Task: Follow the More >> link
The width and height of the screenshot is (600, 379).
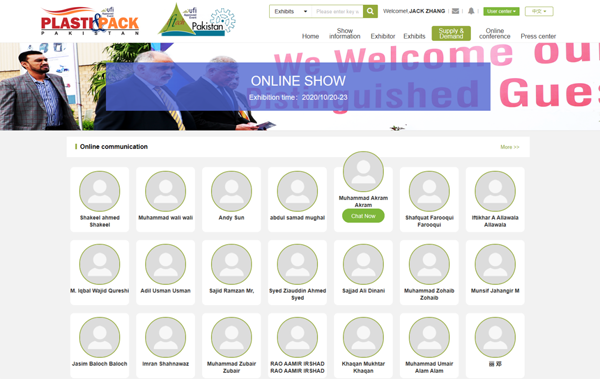Action: (510, 147)
